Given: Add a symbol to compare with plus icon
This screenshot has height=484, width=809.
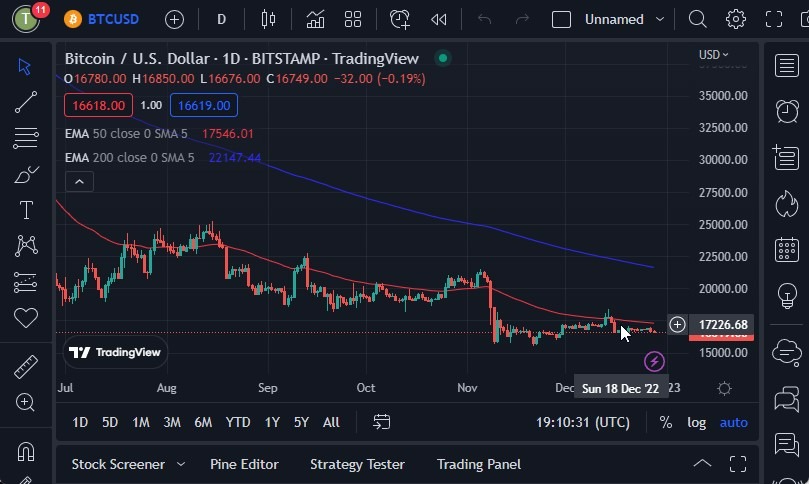Looking at the screenshot, I should [174, 20].
